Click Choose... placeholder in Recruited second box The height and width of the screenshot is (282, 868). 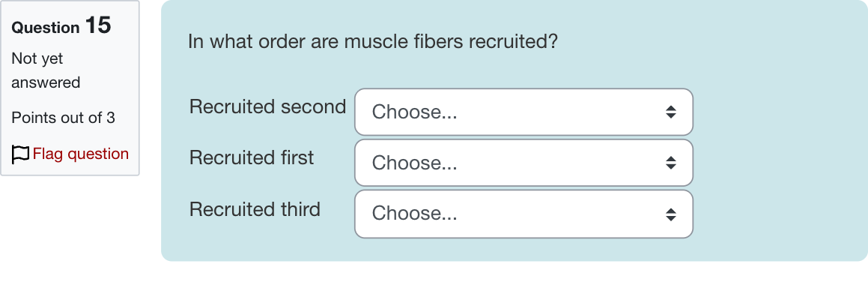tap(415, 112)
